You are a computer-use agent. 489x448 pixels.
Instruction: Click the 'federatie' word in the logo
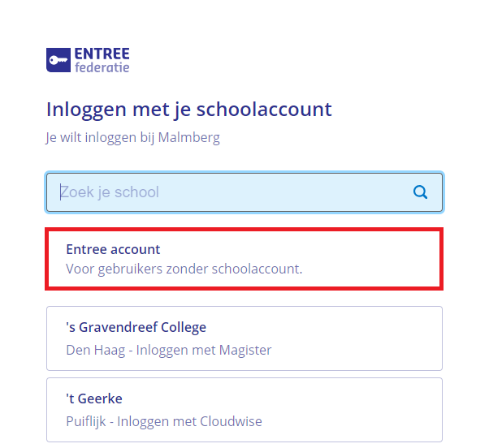[102, 67]
